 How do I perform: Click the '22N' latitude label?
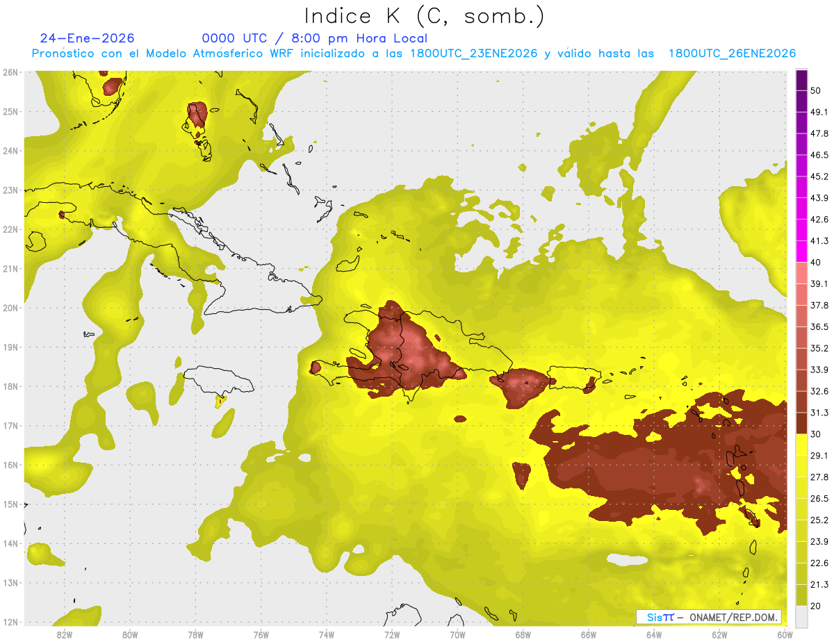coord(10,229)
